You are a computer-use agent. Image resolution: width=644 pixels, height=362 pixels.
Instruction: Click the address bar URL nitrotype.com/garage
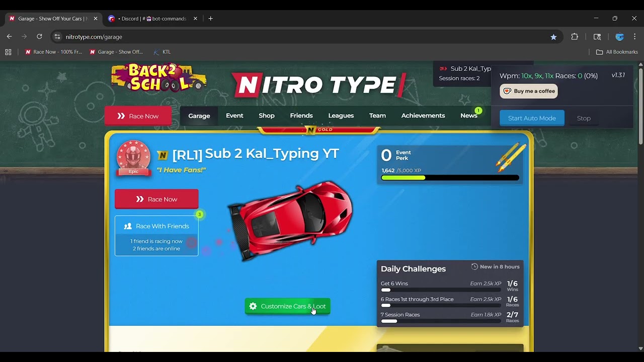click(94, 37)
